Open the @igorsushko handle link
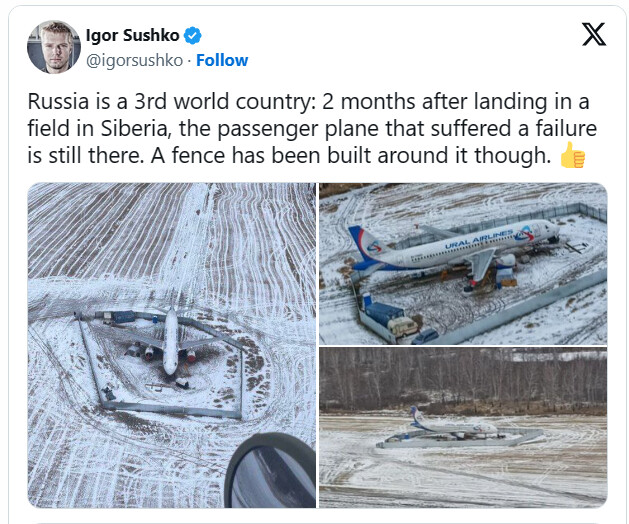 click(x=134, y=60)
